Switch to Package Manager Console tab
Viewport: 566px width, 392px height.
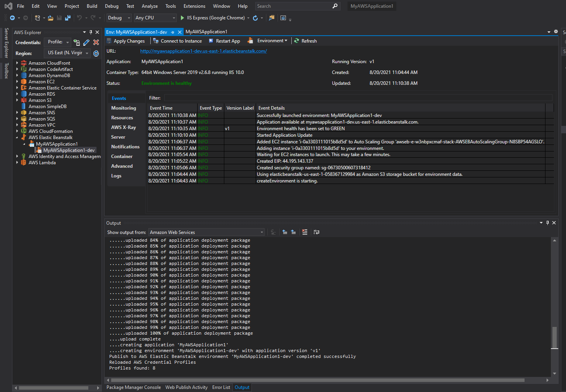(x=134, y=387)
